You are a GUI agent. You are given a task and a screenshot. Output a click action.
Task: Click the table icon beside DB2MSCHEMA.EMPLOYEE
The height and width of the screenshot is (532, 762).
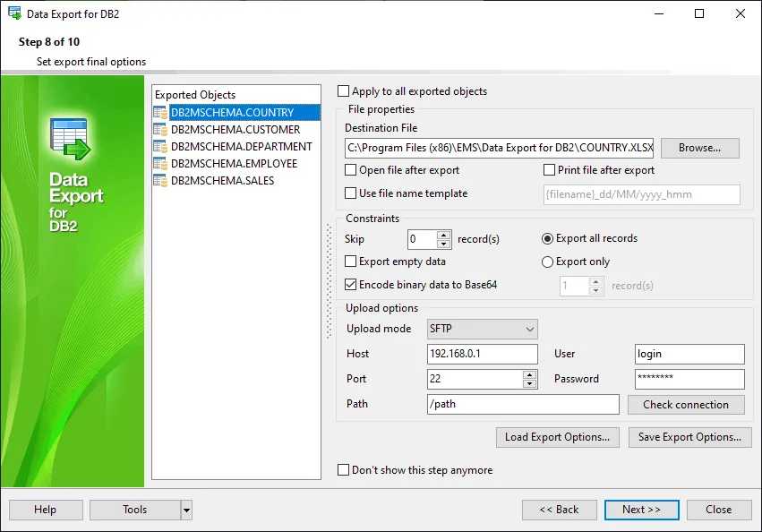[x=160, y=164]
